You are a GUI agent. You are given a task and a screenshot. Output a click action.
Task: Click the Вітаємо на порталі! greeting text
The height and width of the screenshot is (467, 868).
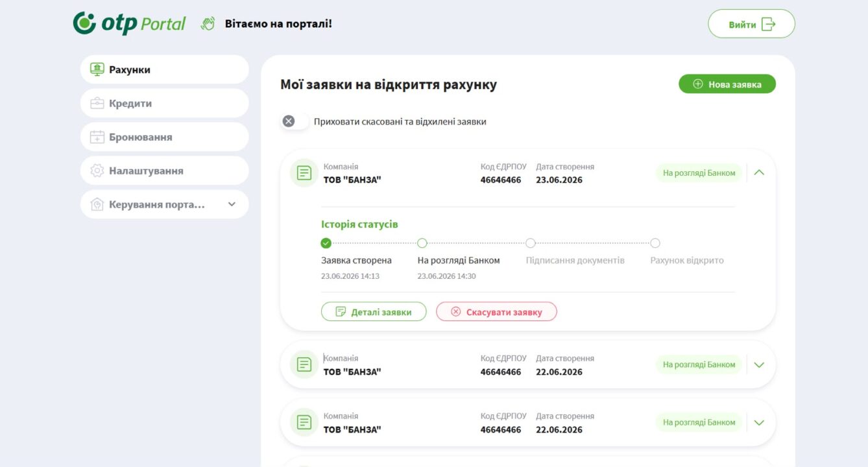(278, 24)
